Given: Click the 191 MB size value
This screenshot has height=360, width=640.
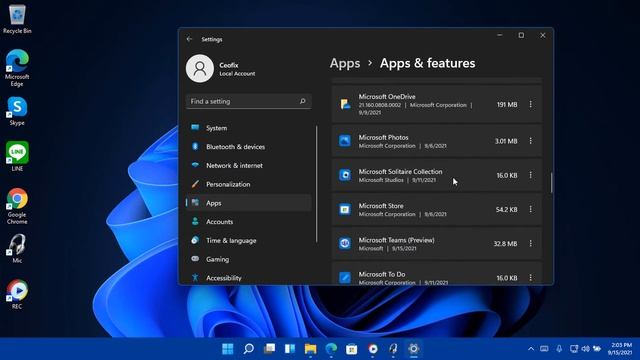Looking at the screenshot, I should click(507, 105).
